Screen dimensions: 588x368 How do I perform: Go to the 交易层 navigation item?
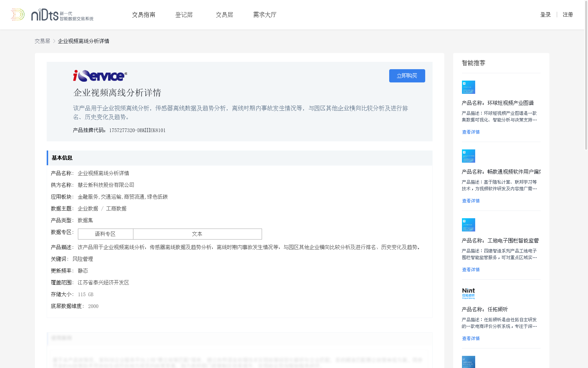(x=225, y=15)
